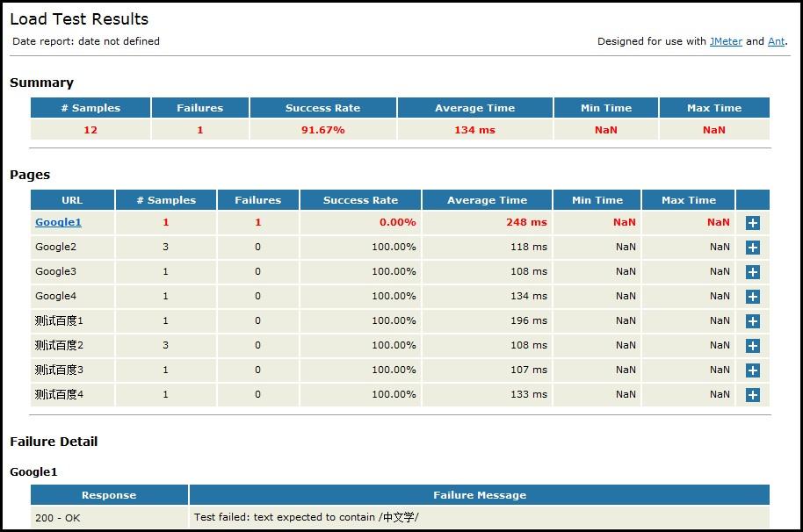The height and width of the screenshot is (532, 803).
Task: Click the Load Test Results title
Action: pos(79,19)
